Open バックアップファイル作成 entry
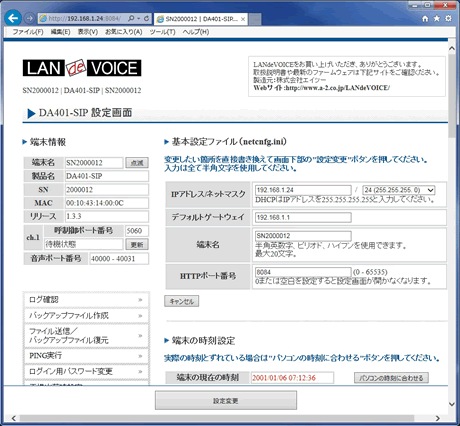Image resolution: width=460 pixels, height=426 pixels. tap(86, 316)
